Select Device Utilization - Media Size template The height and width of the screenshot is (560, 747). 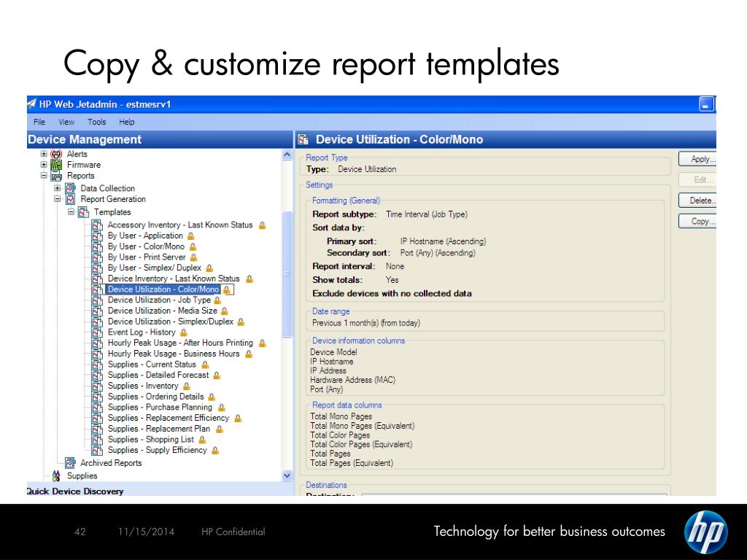[162, 311]
